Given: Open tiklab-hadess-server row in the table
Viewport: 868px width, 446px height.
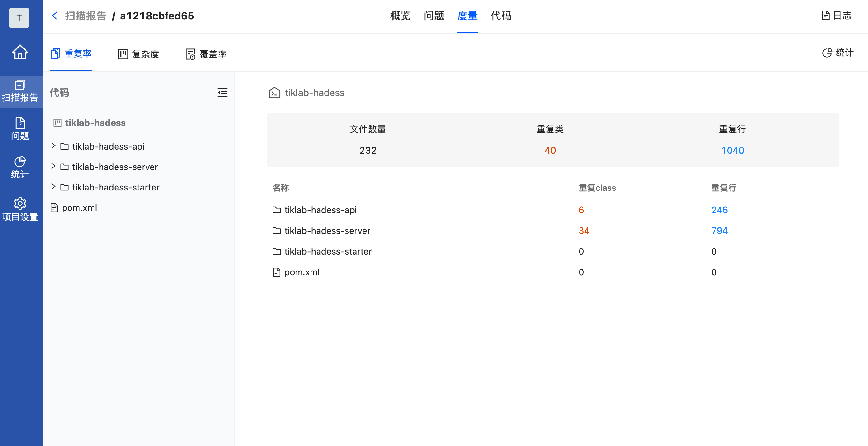Looking at the screenshot, I should (327, 231).
